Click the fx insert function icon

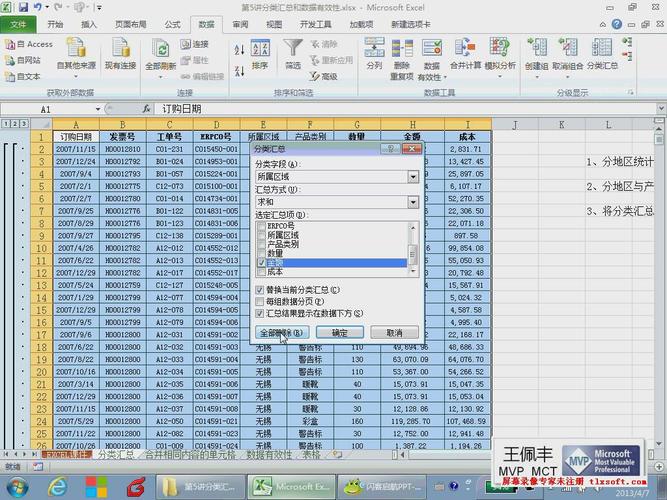(147, 109)
